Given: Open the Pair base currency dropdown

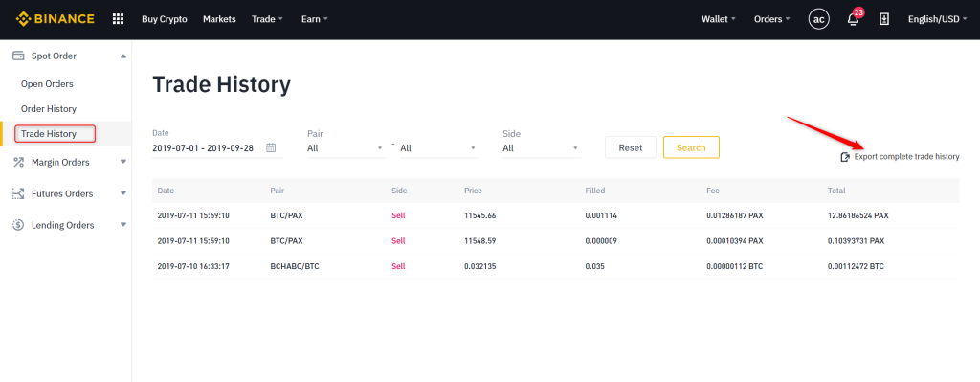Looking at the screenshot, I should coord(346,148).
